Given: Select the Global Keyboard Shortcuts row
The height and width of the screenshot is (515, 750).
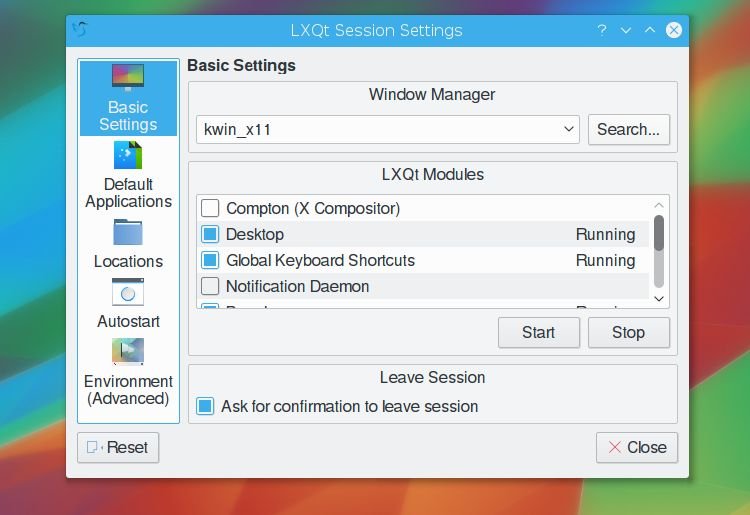Looking at the screenshot, I should click(423, 260).
